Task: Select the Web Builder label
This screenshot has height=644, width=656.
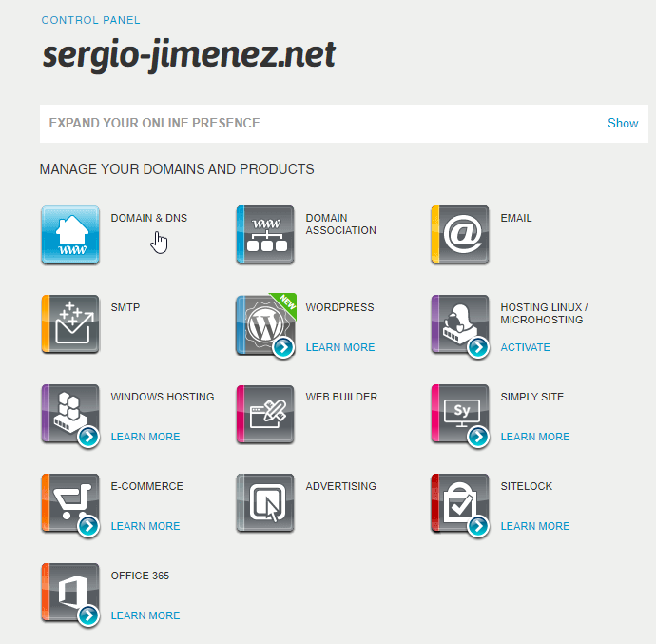Action: pos(341,397)
